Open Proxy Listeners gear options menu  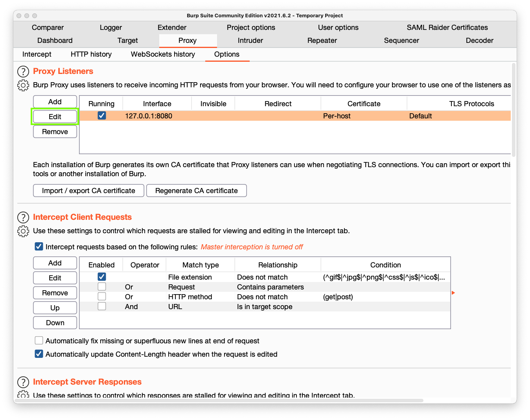pos(23,85)
